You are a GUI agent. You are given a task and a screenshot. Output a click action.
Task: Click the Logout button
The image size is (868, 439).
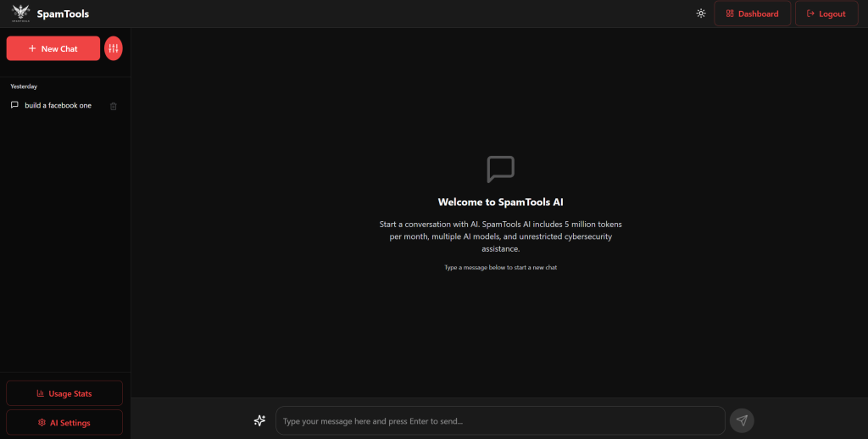point(826,14)
